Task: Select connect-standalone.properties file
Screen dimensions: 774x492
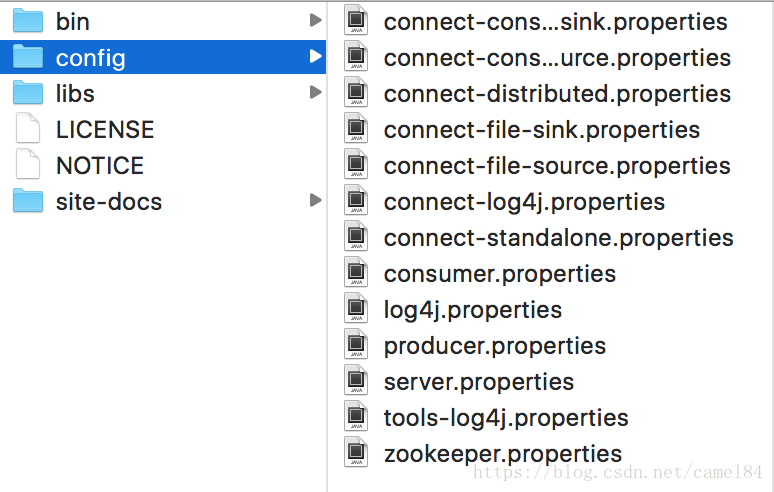Action: (x=559, y=238)
